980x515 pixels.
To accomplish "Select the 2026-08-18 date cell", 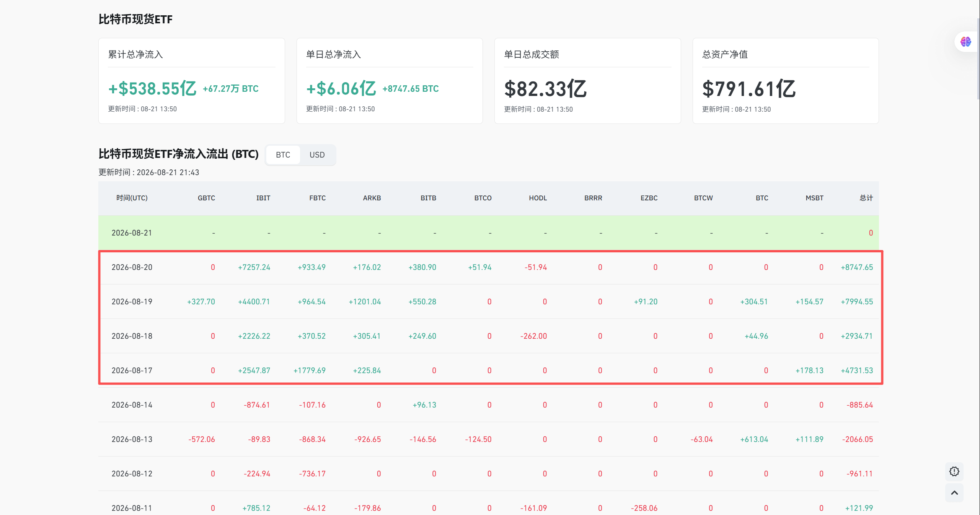I will click(132, 336).
